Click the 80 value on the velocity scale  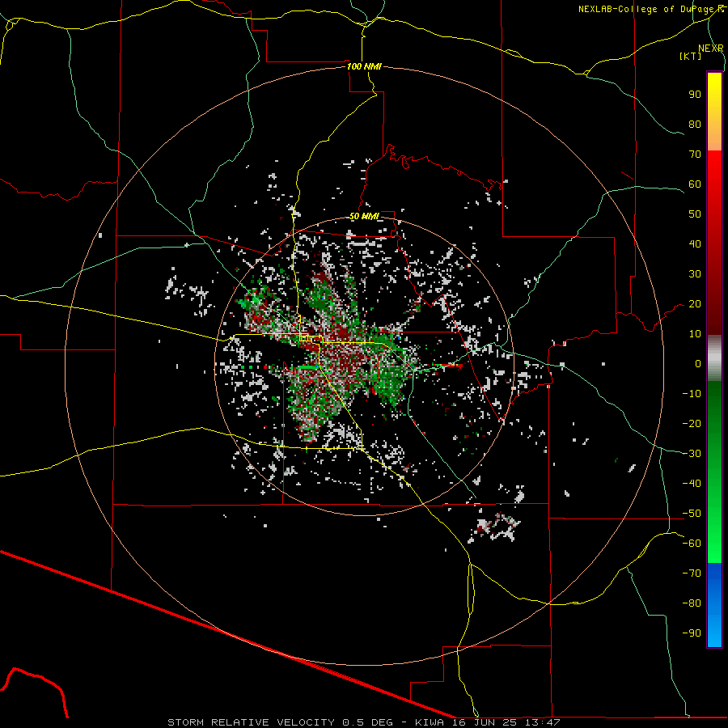point(695,124)
